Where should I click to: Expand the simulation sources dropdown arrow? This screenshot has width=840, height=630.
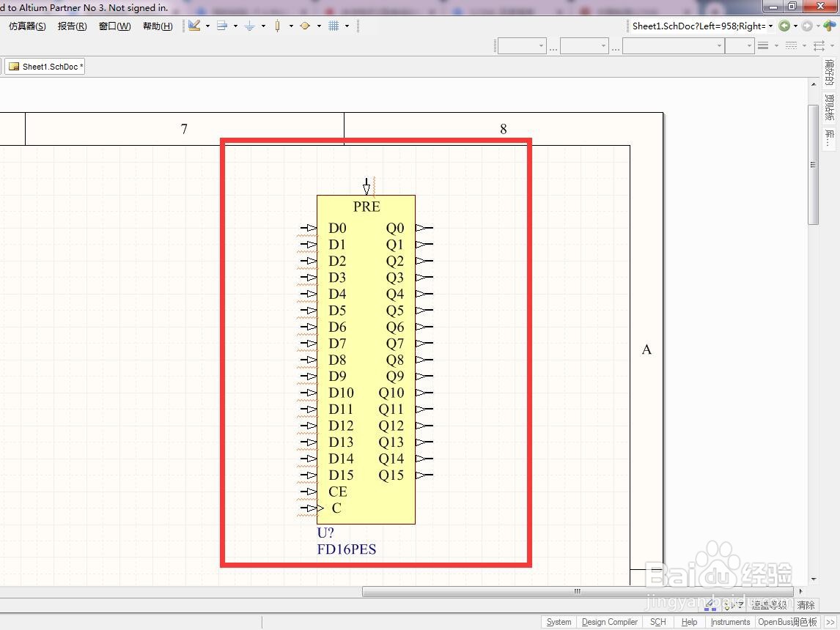point(320,26)
